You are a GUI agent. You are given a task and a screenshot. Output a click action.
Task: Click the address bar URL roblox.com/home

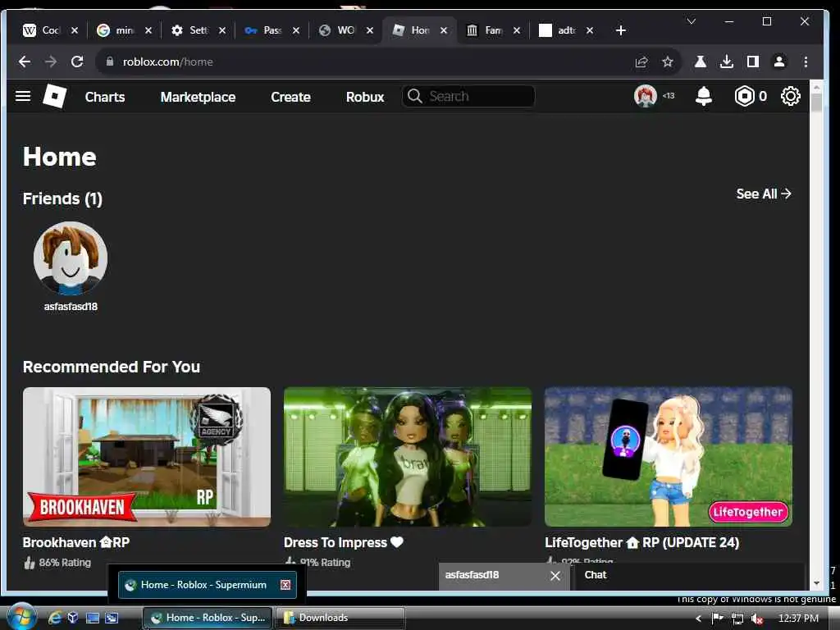(x=167, y=62)
